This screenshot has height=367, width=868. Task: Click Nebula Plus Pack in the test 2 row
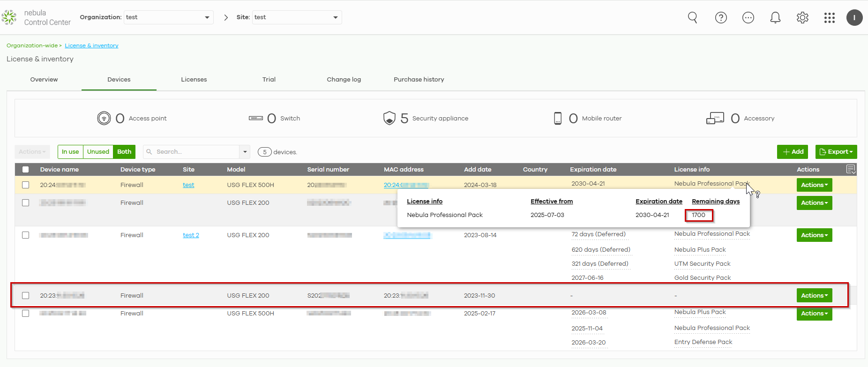click(700, 250)
